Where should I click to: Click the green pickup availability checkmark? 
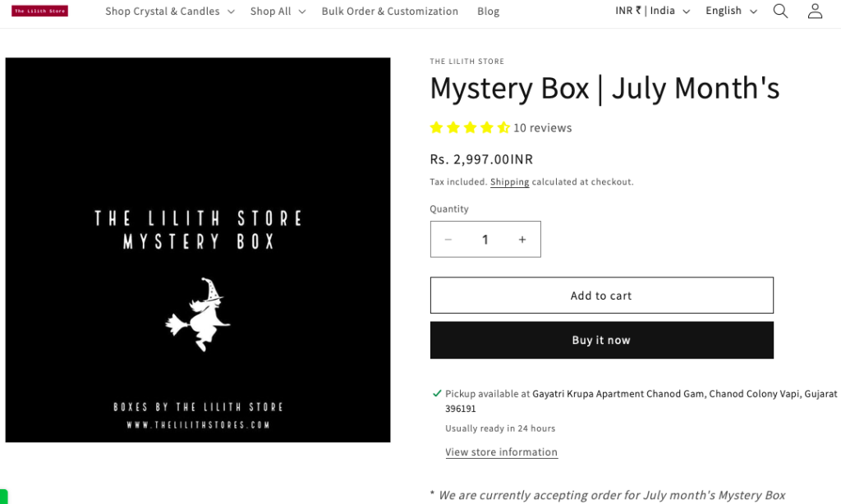coord(436,393)
